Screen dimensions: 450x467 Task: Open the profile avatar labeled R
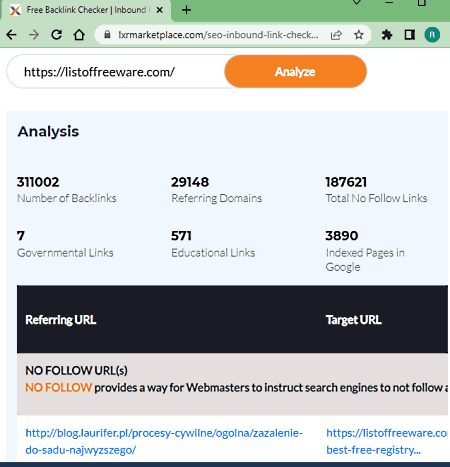point(432,35)
